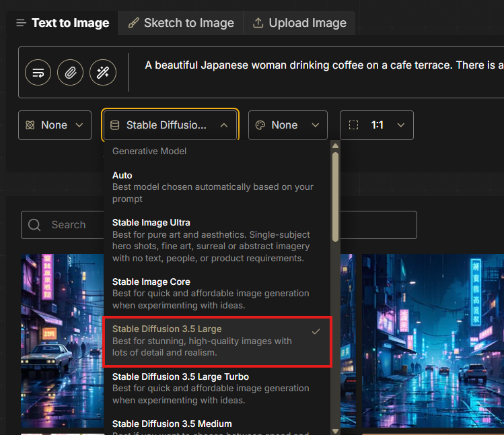Click the atom icon in first None dropdown
Screen dimensions: 504x435
click(x=30, y=125)
